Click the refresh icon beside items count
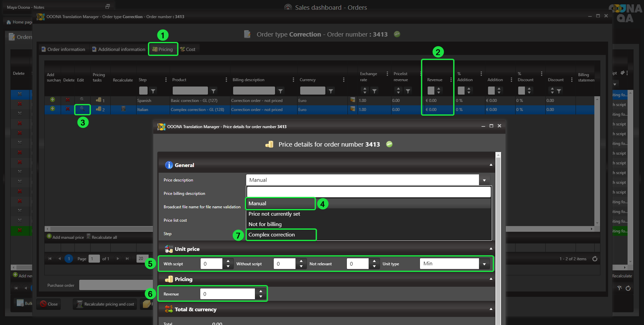The height and width of the screenshot is (325, 644). (x=595, y=259)
